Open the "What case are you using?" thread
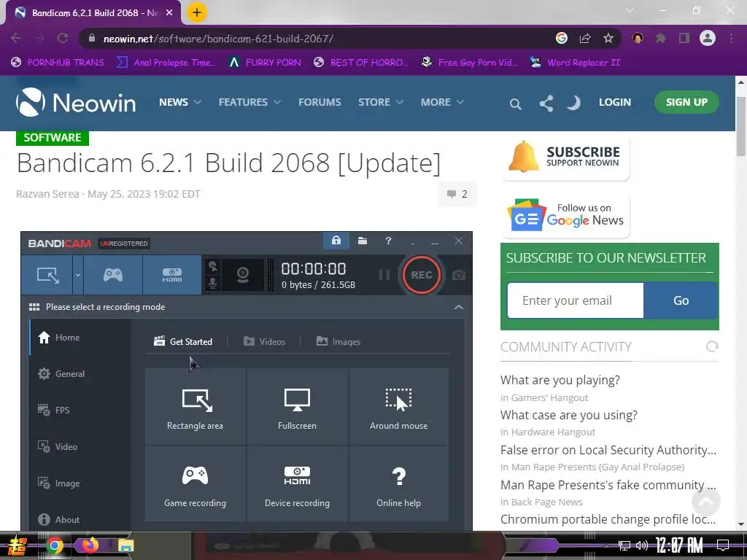Screen dimensions: 747x560 coord(568,415)
